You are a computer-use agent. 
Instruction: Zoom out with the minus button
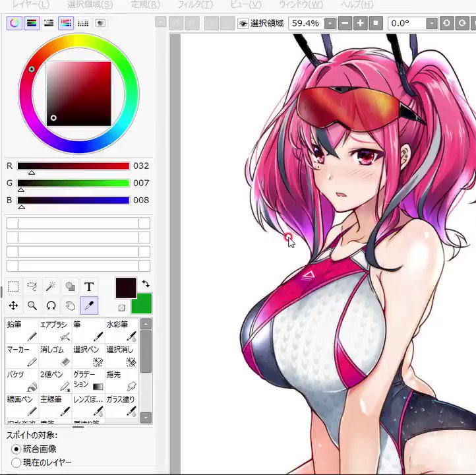click(x=345, y=23)
